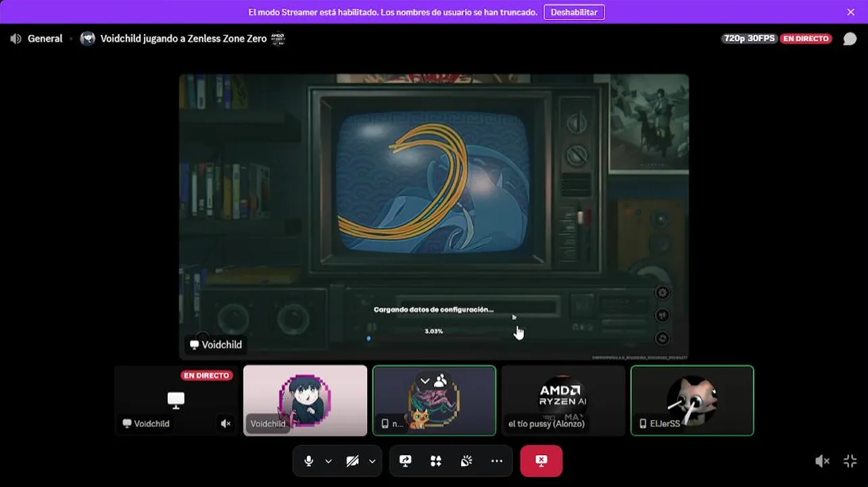Open the activities launcher icon
This screenshot has width=868, height=487.
[x=436, y=461]
